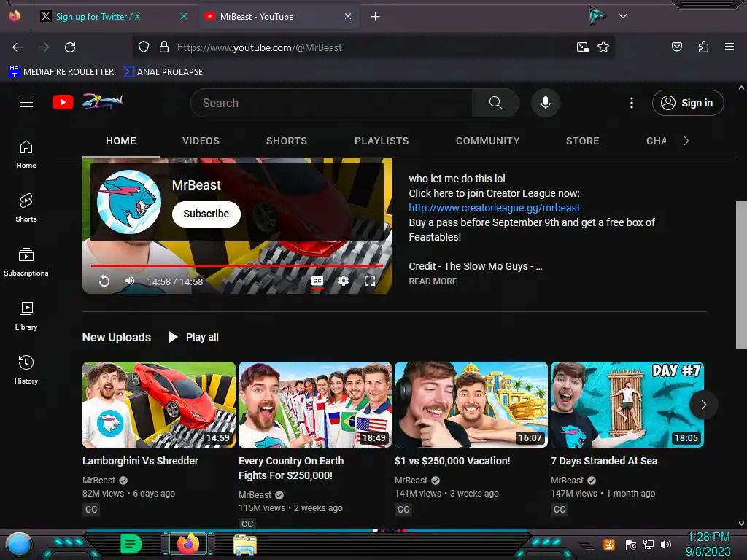Click the Windows Start orb
The image size is (747, 560).
(19, 544)
